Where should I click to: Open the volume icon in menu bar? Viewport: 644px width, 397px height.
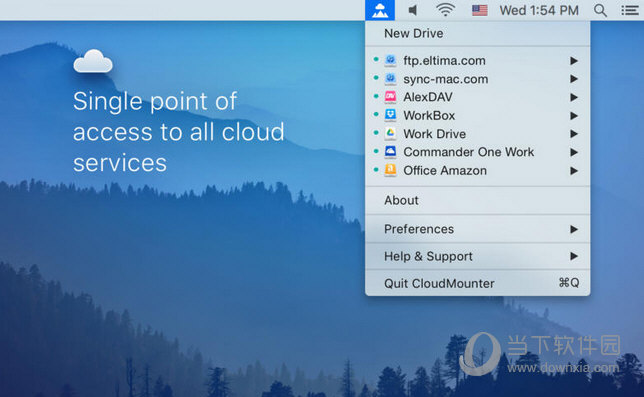coord(413,10)
